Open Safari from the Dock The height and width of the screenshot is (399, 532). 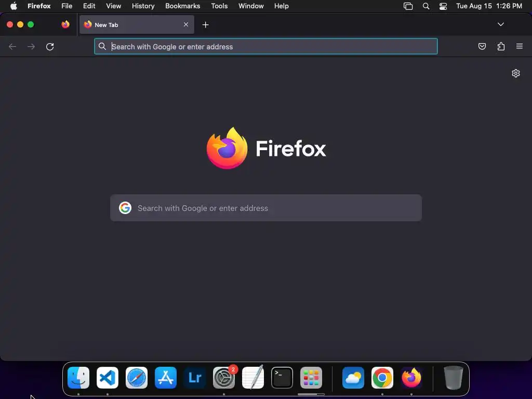coord(137,377)
